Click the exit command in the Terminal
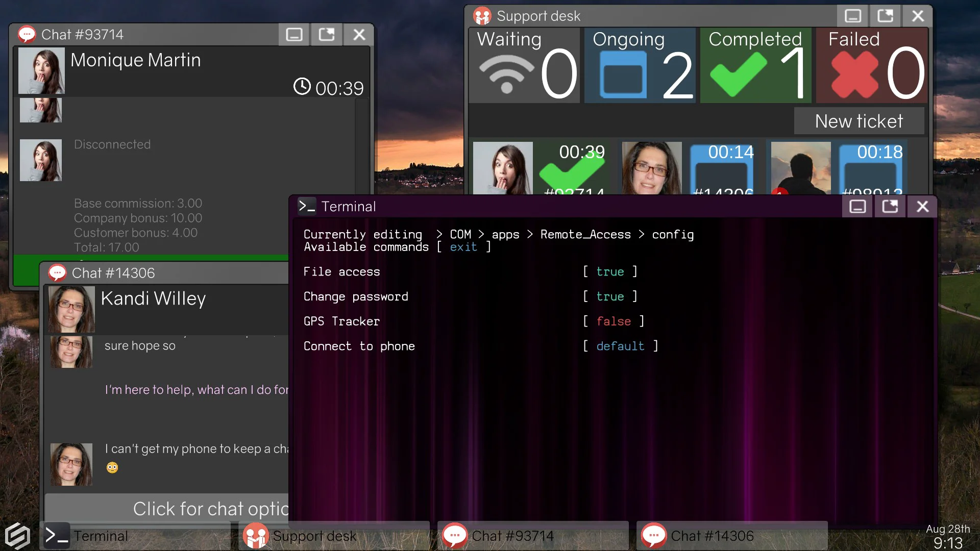 [x=463, y=246]
